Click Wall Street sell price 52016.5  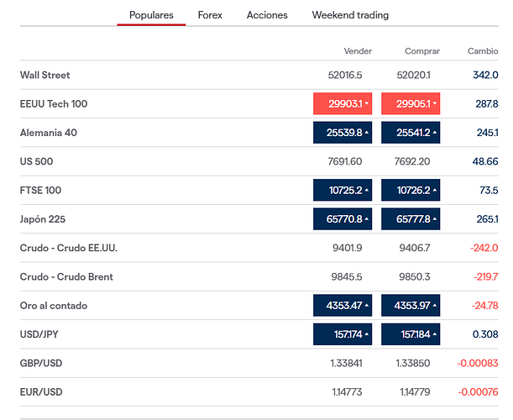345,75
